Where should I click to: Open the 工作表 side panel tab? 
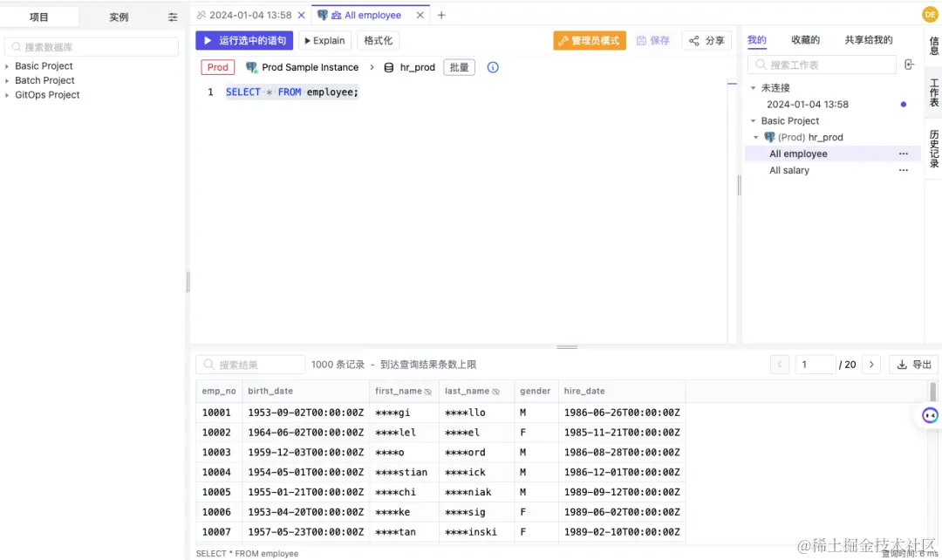click(x=933, y=93)
